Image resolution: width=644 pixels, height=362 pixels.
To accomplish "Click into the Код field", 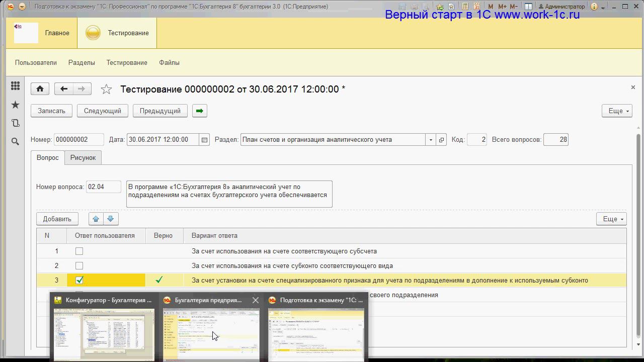I will (477, 140).
